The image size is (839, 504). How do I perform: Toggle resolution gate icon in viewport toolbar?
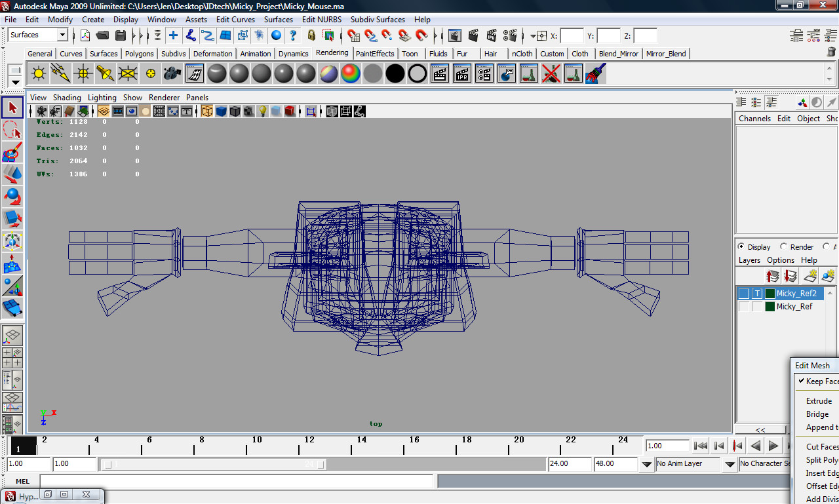coord(131,111)
